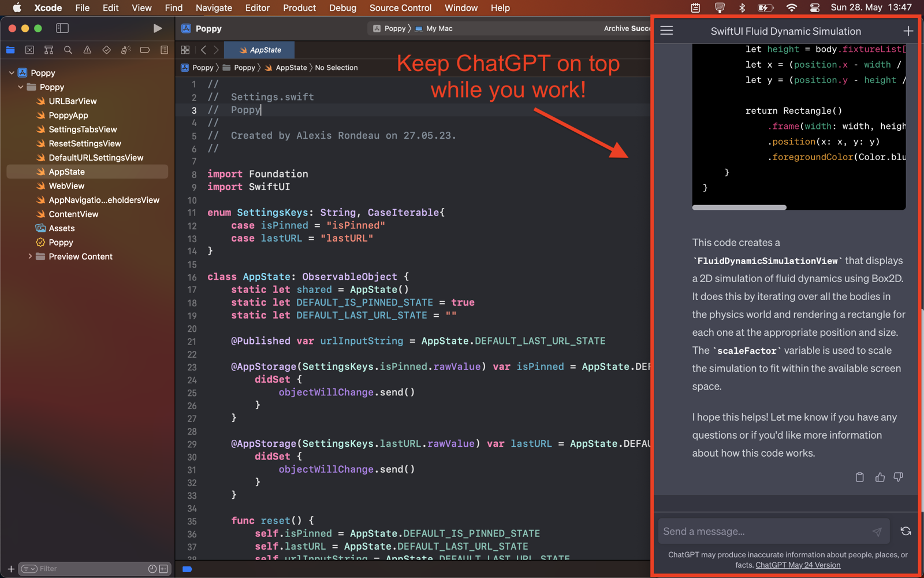This screenshot has width=924, height=578.
Task: Open the Project navigator folder icon
Action: (10, 50)
